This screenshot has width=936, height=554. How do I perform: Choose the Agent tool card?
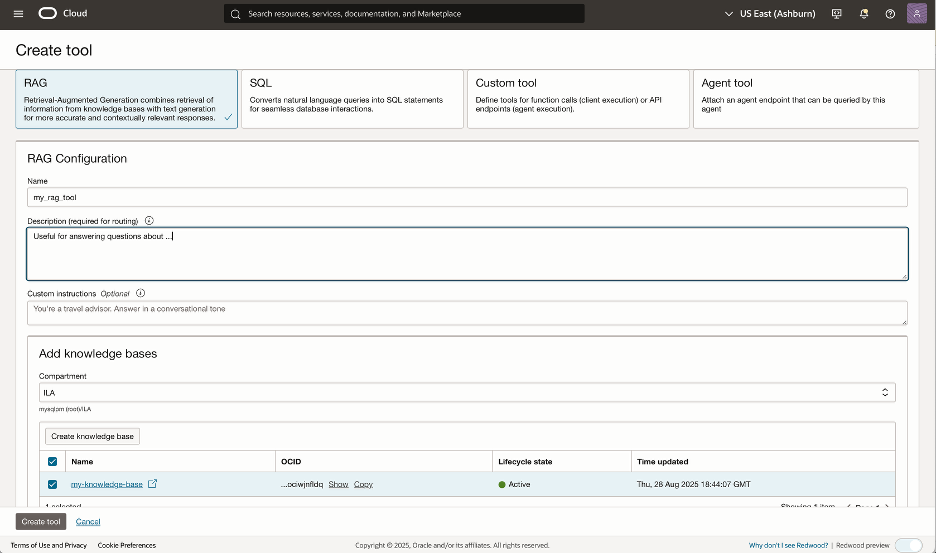click(804, 98)
